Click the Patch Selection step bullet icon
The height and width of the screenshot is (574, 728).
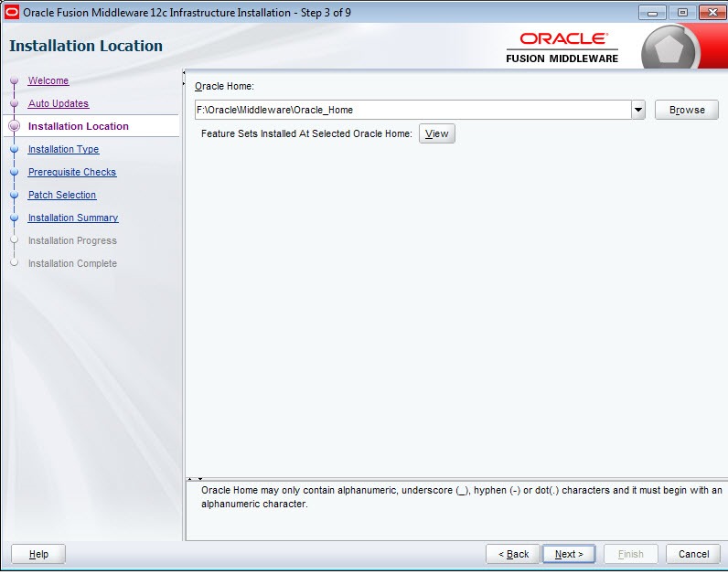[x=15, y=195]
